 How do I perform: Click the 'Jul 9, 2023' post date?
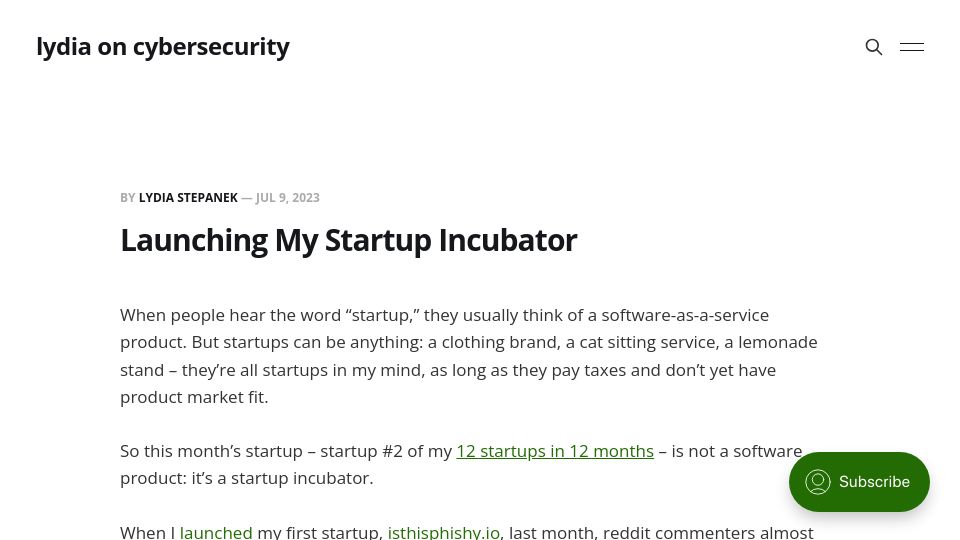pyautogui.click(x=287, y=198)
